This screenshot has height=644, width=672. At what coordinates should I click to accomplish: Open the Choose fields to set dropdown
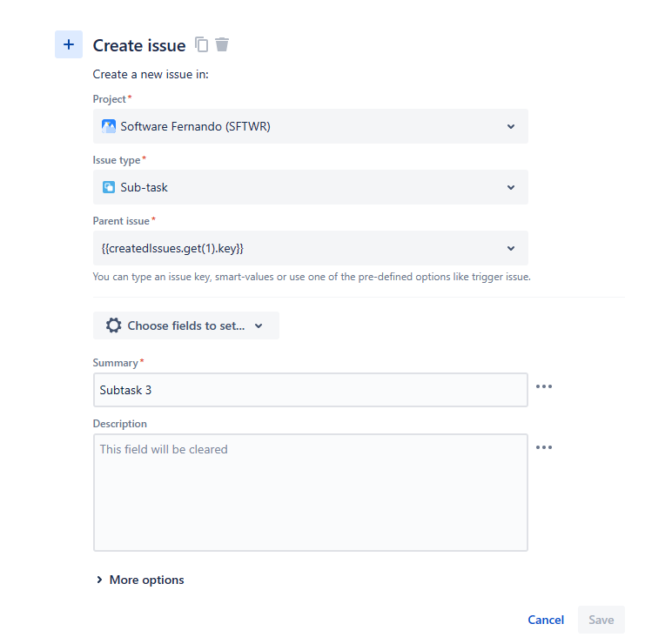pos(186,325)
